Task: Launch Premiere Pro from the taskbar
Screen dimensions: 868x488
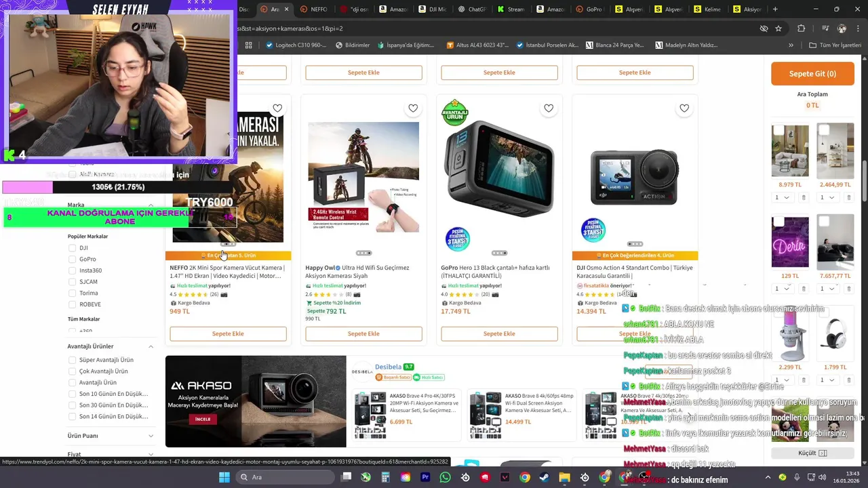Action: 425,477
